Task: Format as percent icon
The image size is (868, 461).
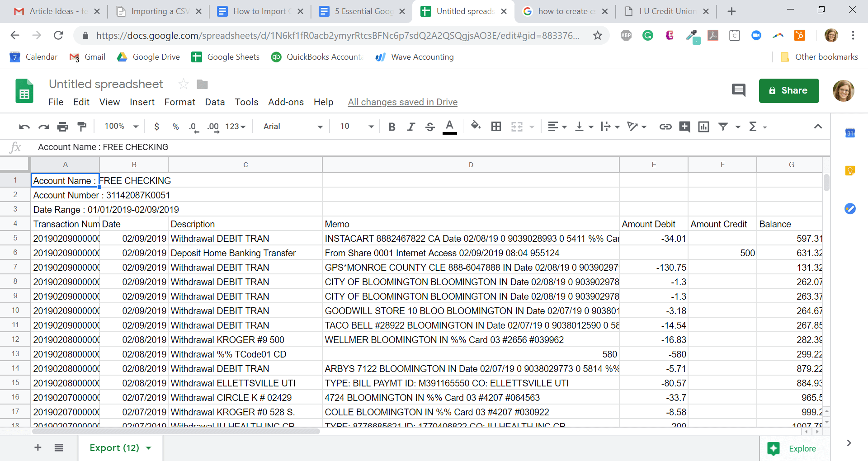Action: click(x=176, y=127)
